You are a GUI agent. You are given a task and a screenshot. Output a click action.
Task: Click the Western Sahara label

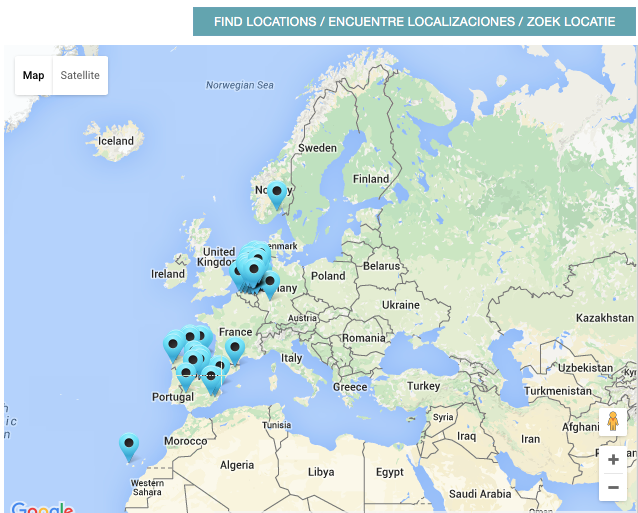tap(147, 487)
